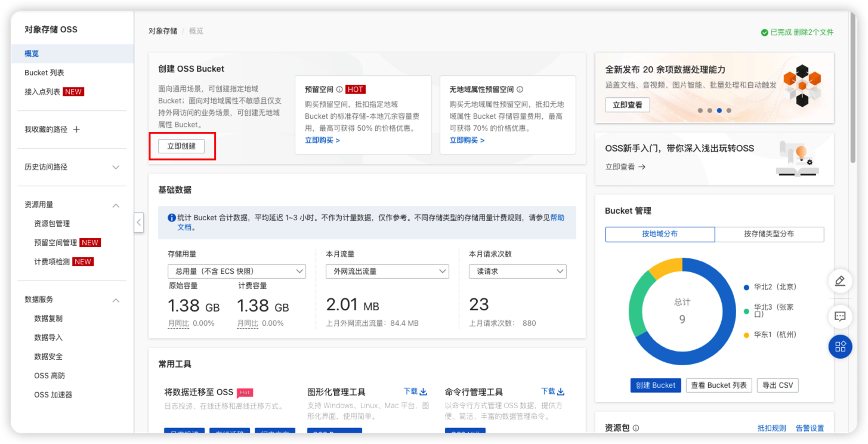Viewport: 868px width, 444px height.
Task: Switch to 按地域分布 tab
Action: coord(660,234)
